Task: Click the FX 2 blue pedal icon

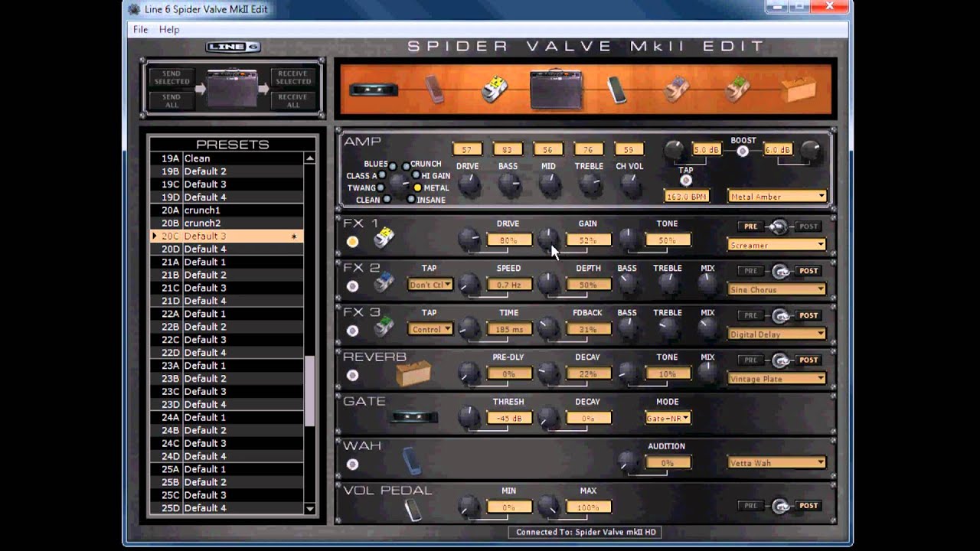Action: 384,284
